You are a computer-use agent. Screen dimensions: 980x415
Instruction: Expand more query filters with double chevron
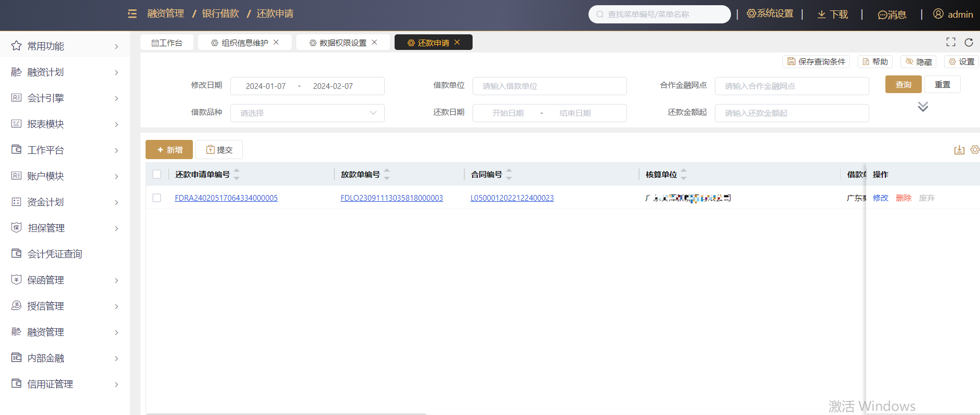pos(923,107)
